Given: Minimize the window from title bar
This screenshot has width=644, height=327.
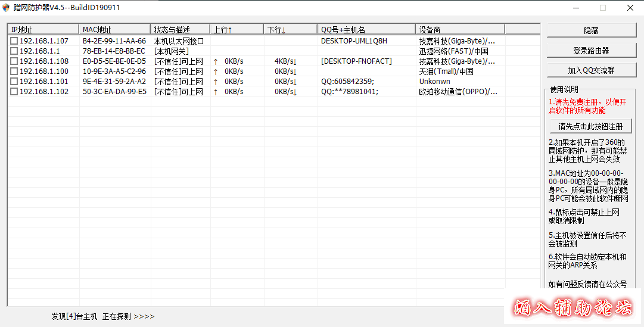Looking at the screenshot, I should (575, 8).
